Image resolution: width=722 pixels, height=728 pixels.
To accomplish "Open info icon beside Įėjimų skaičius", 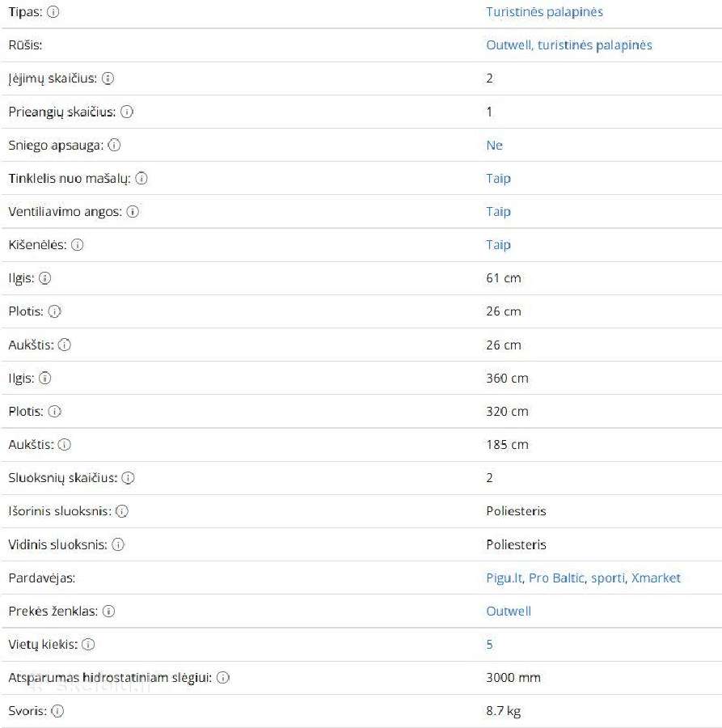I will pyautogui.click(x=108, y=78).
